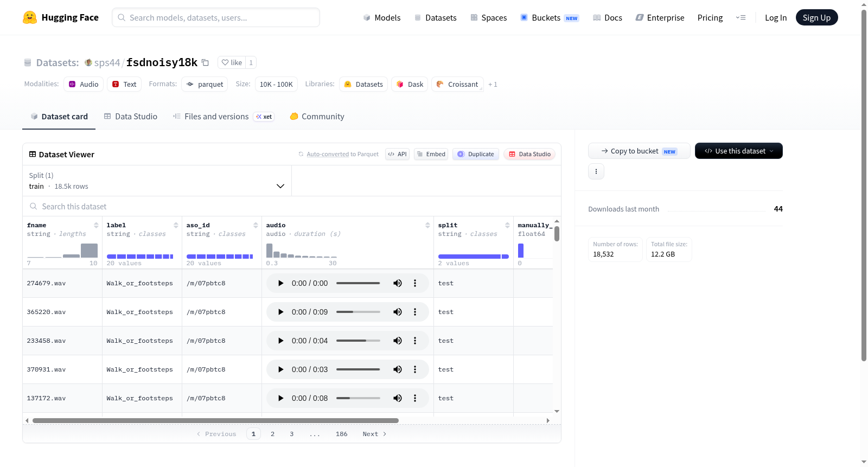Sort the fname column
This screenshot has width=868, height=467.
[x=96, y=225]
